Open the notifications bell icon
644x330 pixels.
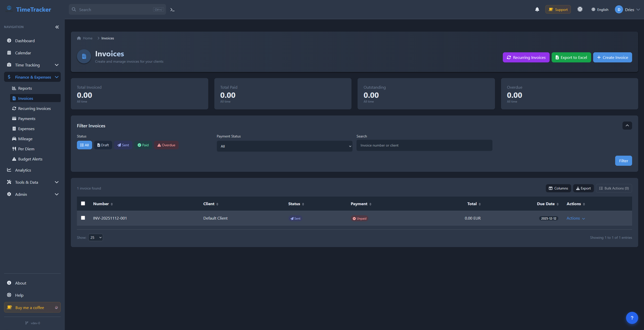(537, 9)
